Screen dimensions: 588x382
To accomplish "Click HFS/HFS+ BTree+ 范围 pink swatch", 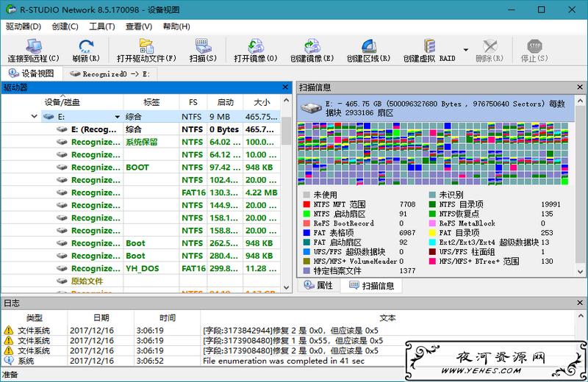I will [432, 262].
